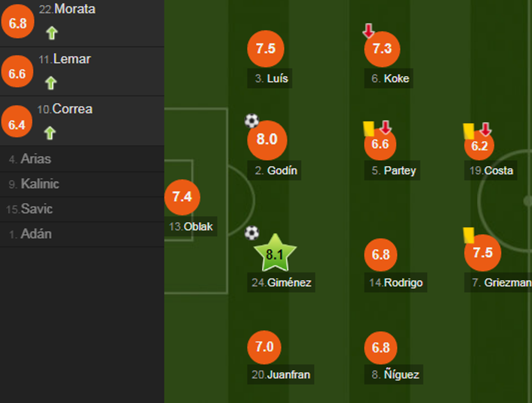The width and height of the screenshot is (532, 403).
Task: Choose unused substitute Savic
Action: [36, 209]
